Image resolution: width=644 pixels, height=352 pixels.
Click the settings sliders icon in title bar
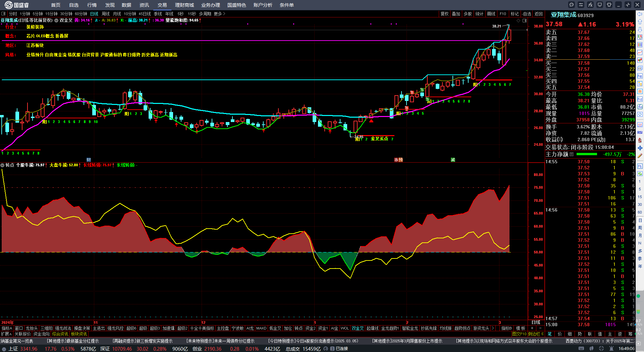[x=581, y=5]
